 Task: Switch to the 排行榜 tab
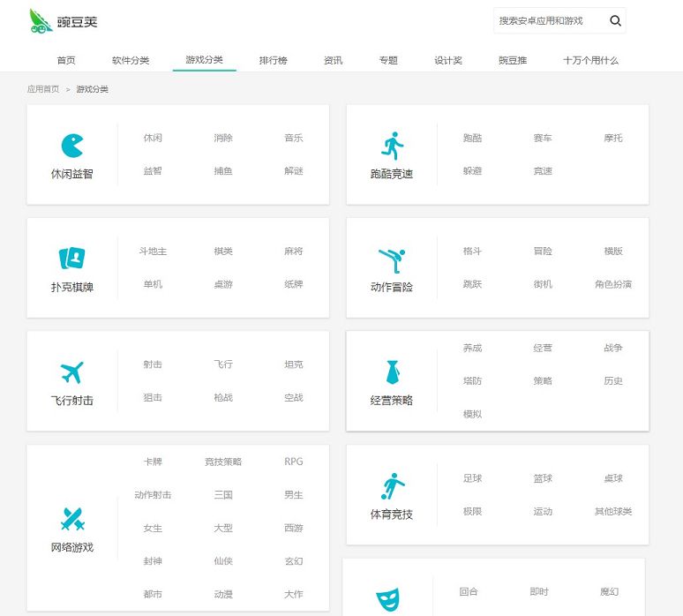click(x=273, y=61)
